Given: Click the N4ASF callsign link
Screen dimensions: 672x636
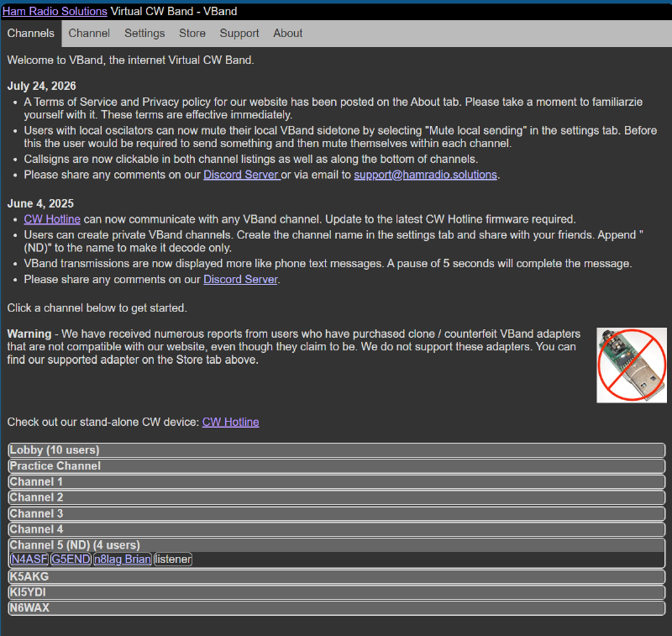Looking at the screenshot, I should point(29,560).
